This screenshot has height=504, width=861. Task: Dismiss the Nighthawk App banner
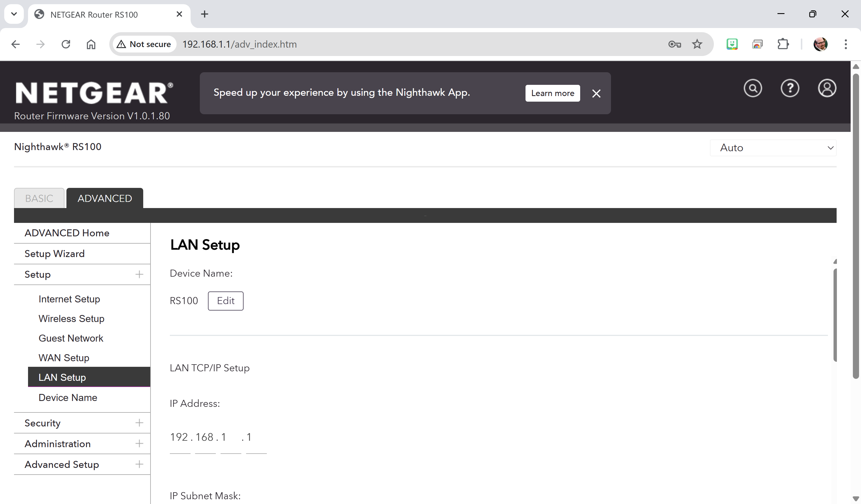(596, 94)
